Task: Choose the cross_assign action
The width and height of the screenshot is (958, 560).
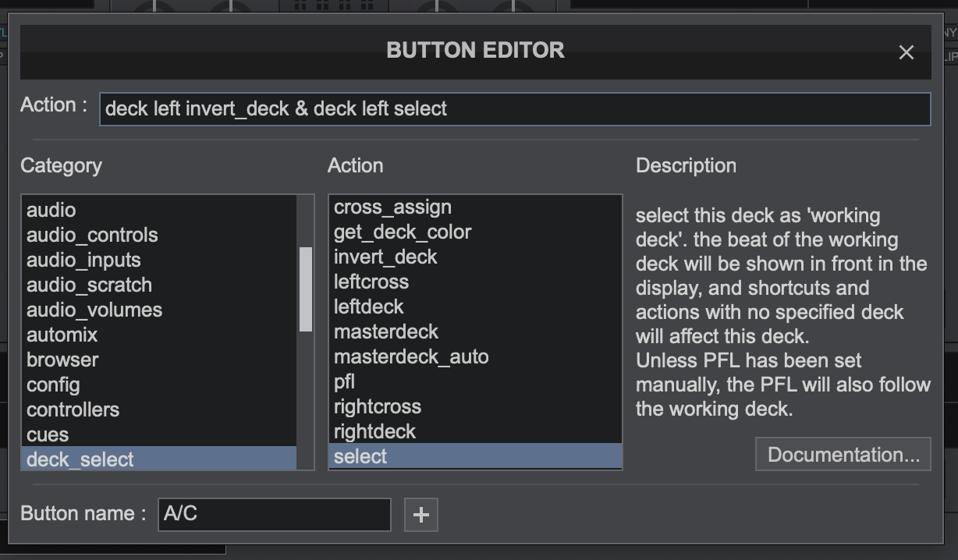Action: click(475, 207)
